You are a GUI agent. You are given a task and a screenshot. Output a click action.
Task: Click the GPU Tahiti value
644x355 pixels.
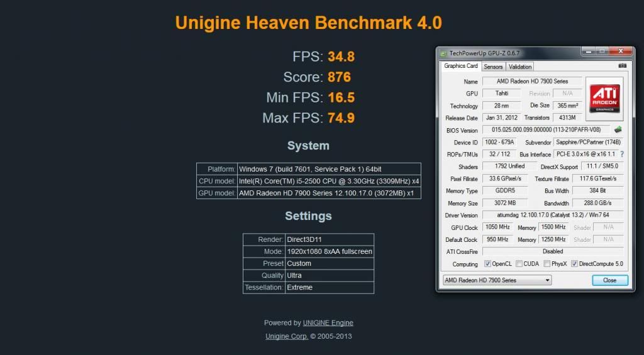(501, 93)
